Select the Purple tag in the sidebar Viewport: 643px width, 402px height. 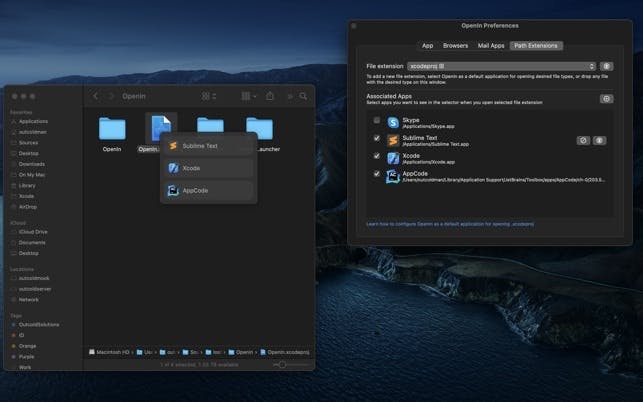26,356
